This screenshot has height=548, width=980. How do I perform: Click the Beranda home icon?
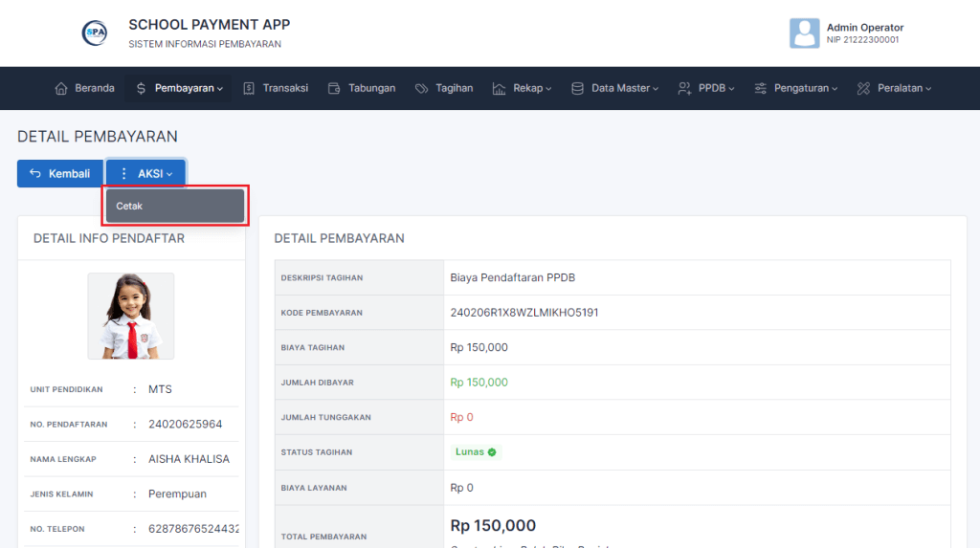tap(62, 88)
